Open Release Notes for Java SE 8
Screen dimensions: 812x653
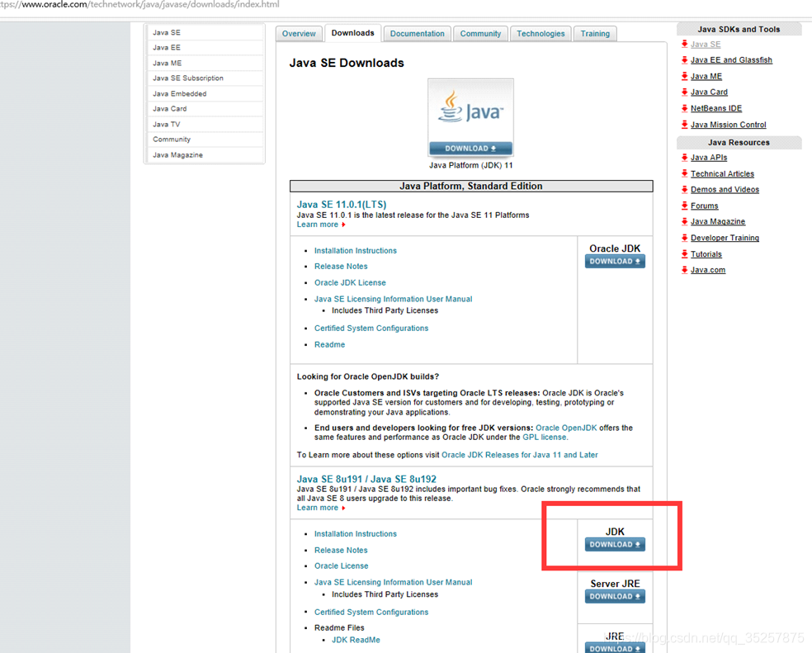tap(341, 551)
